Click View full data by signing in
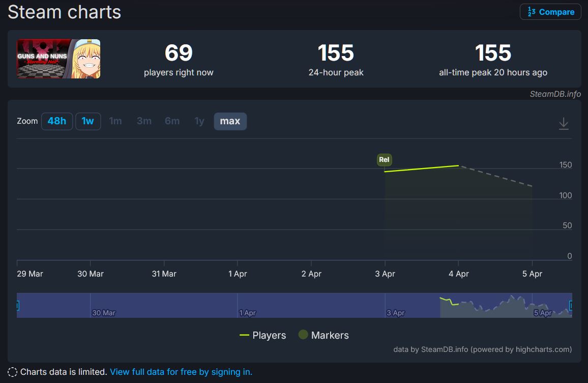This screenshot has width=588, height=383. [x=181, y=372]
